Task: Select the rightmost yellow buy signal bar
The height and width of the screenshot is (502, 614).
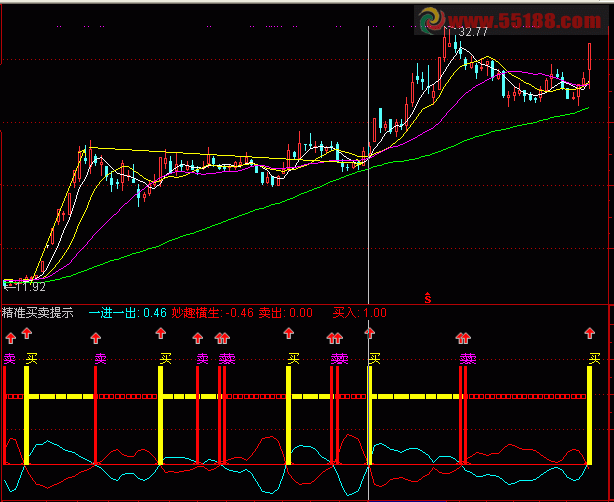Action: tap(589, 415)
